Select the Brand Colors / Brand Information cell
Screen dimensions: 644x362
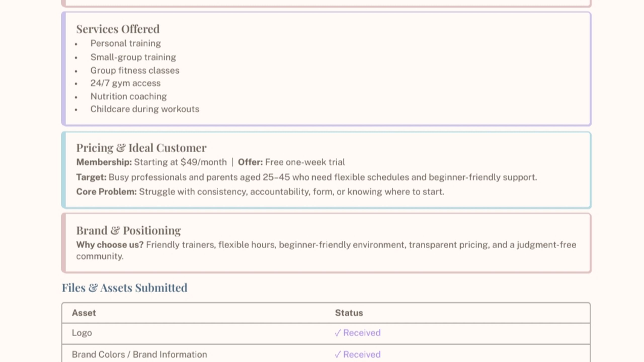click(139, 355)
